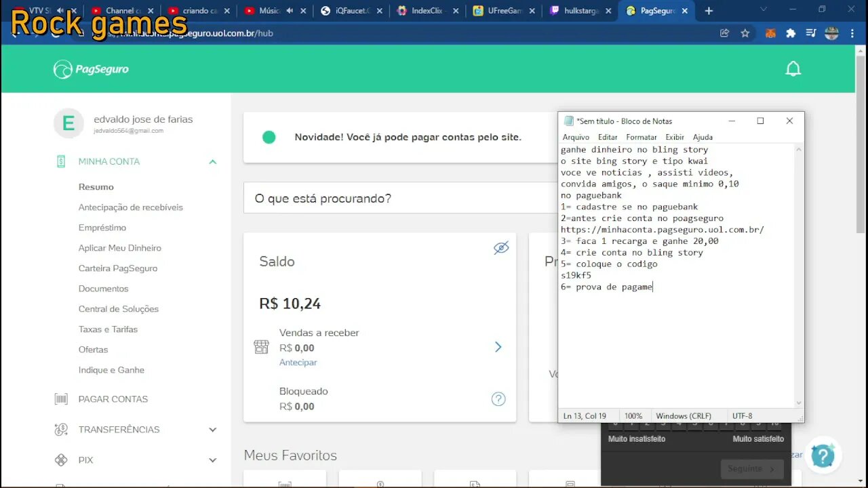Open the notifications bell

pos(793,68)
